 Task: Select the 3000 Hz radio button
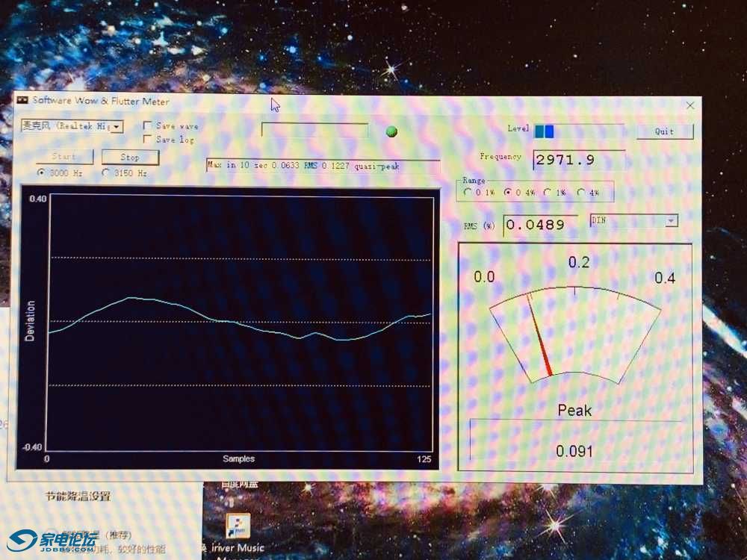(x=42, y=172)
